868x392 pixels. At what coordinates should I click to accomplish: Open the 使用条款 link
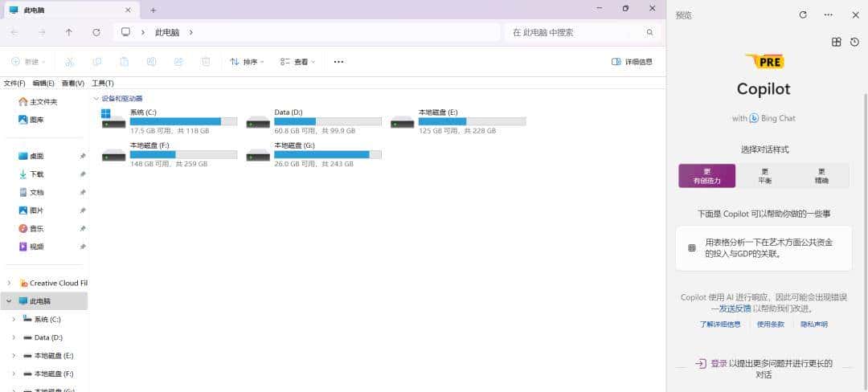(x=771, y=325)
